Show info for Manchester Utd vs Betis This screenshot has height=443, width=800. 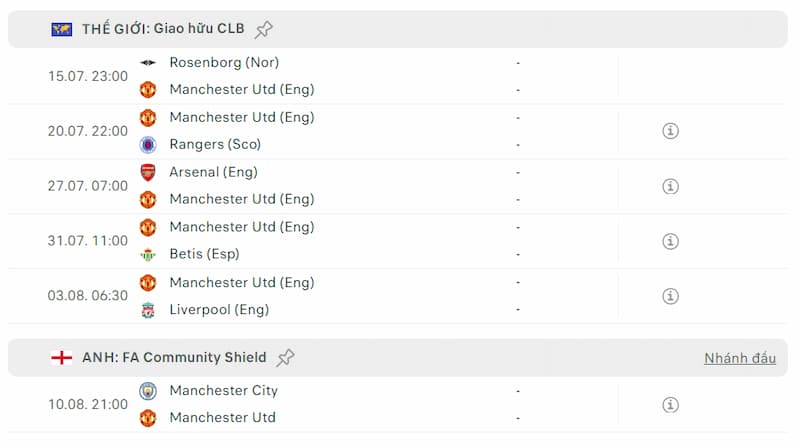point(671,241)
